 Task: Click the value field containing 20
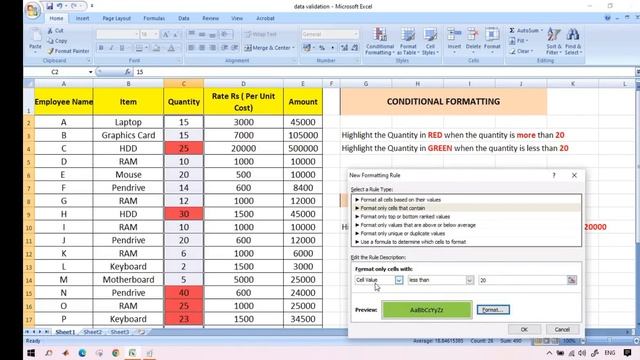(522, 280)
